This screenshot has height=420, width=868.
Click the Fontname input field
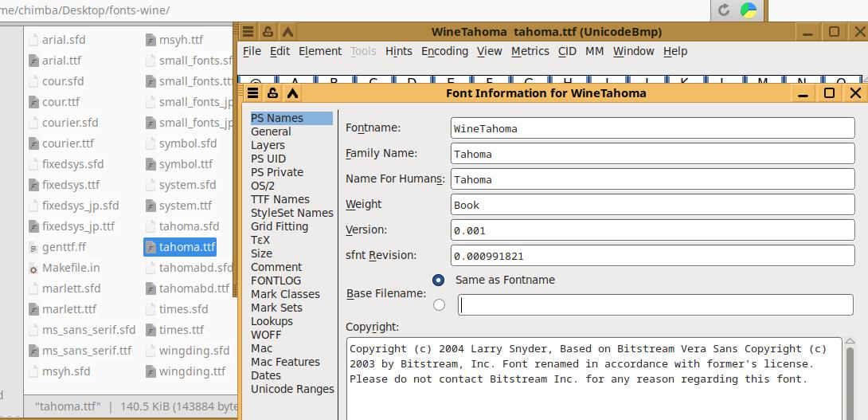(x=653, y=128)
